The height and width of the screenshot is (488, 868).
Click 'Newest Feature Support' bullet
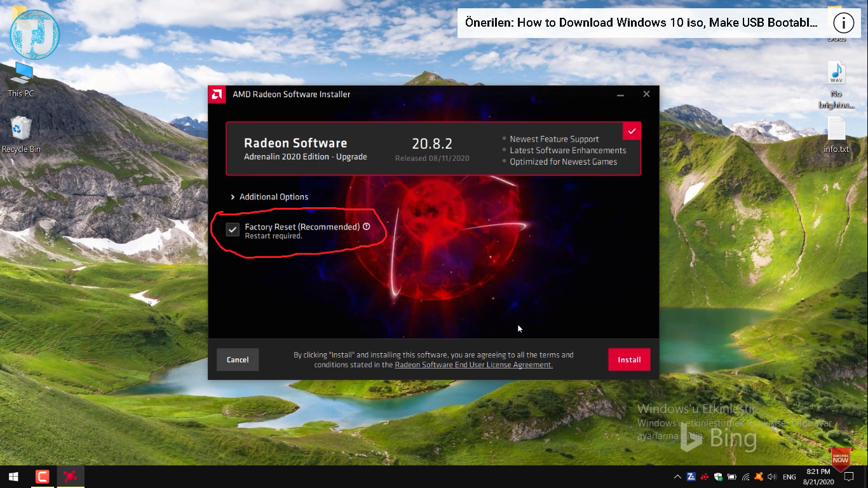tap(554, 139)
